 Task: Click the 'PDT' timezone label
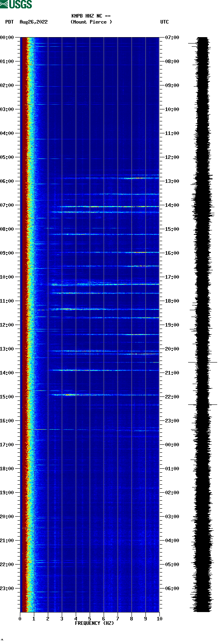10,22
